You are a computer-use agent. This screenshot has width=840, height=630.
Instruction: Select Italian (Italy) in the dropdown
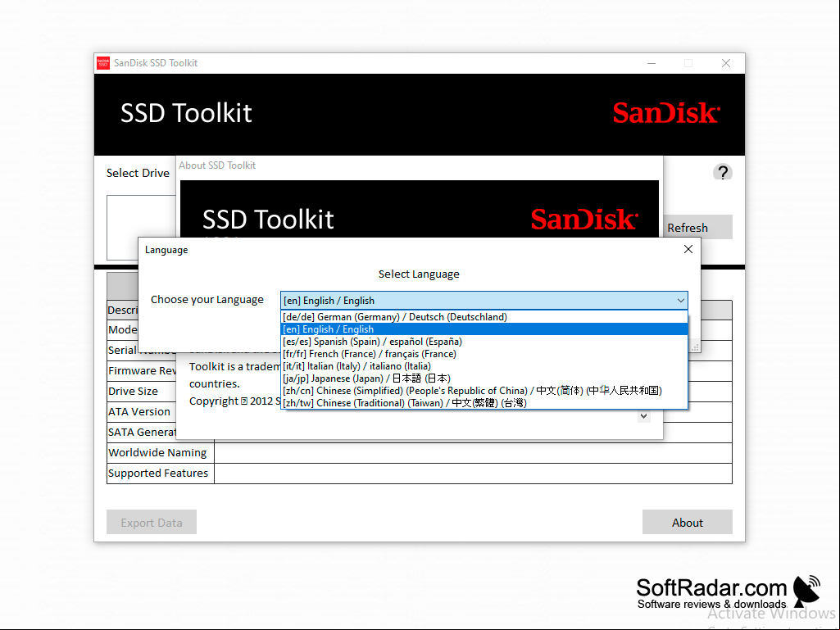484,366
